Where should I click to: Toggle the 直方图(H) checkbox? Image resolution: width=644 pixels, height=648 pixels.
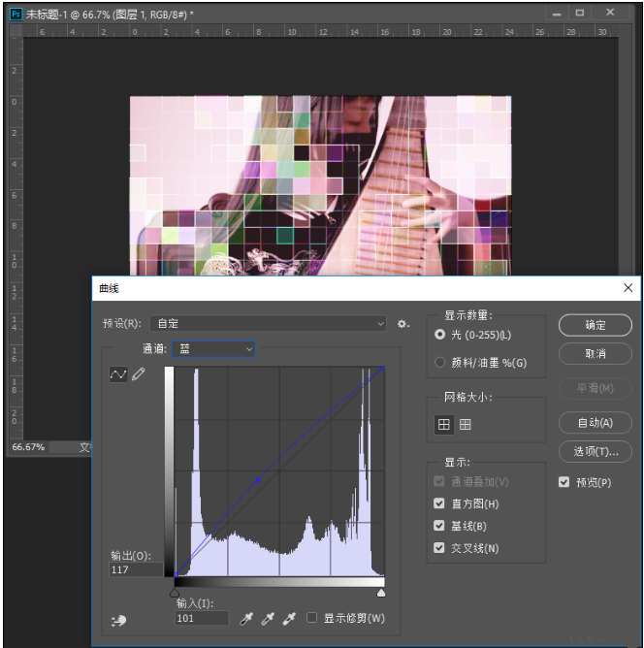(439, 503)
